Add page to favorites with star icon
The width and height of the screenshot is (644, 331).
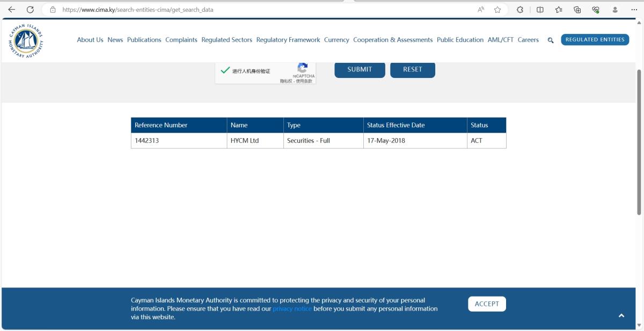coord(497,10)
